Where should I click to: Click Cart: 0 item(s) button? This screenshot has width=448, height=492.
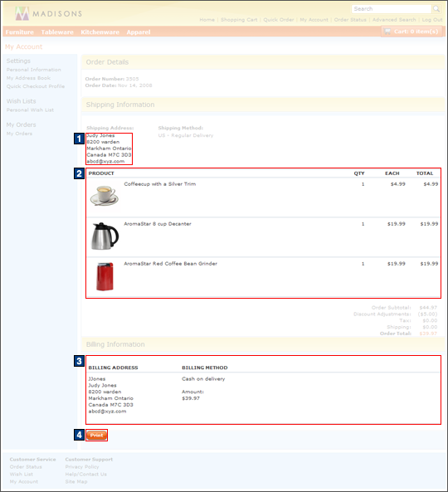tap(411, 32)
